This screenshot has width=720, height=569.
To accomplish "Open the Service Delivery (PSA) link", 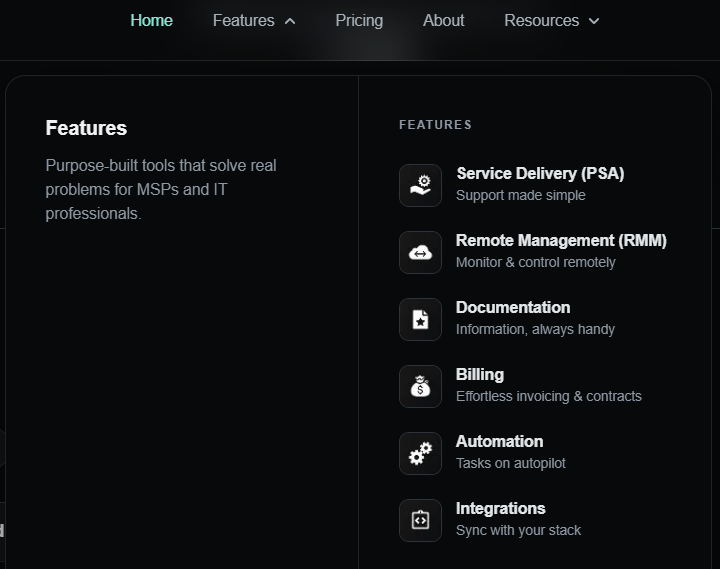I will [540, 173].
